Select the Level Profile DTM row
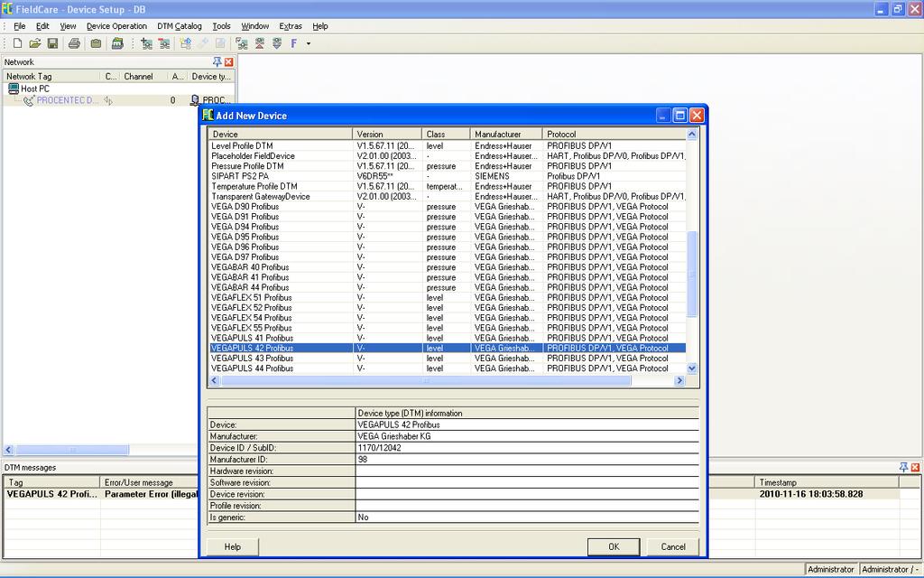Screen dimensions: 924x578 click(448, 145)
